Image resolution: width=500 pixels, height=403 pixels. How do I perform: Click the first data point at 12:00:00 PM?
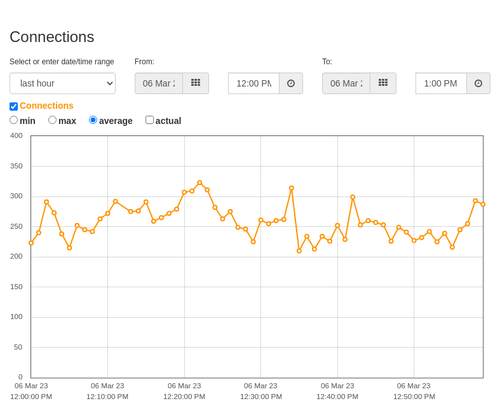[31, 243]
